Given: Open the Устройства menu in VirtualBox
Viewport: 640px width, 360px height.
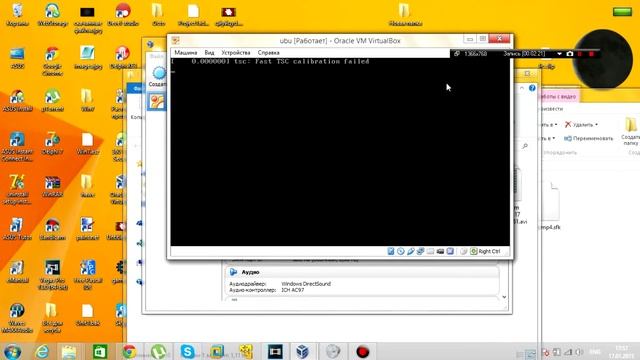Looking at the screenshot, I should pyautogui.click(x=236, y=53).
